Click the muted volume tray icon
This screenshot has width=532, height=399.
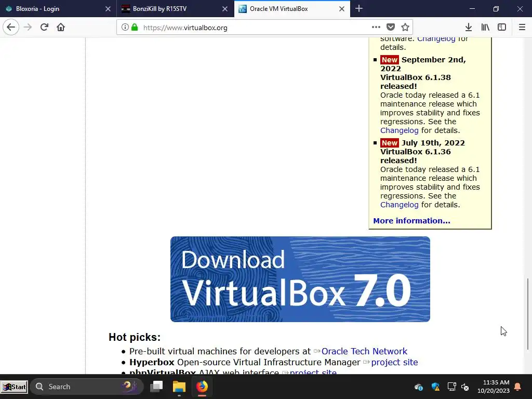[465, 387]
